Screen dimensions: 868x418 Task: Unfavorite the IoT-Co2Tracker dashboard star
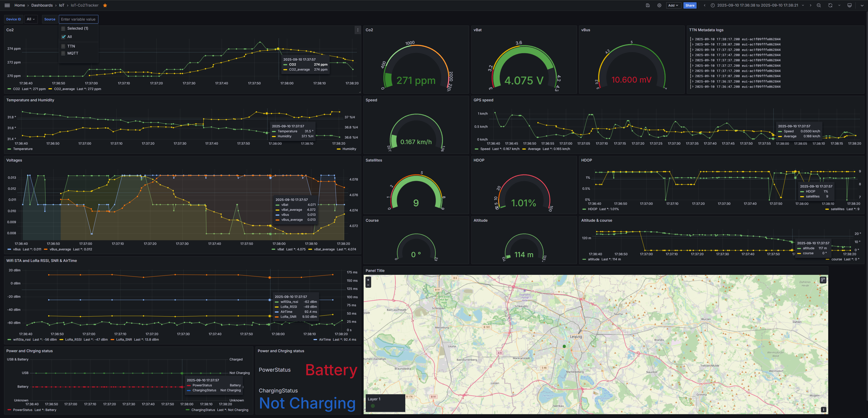tap(105, 5)
